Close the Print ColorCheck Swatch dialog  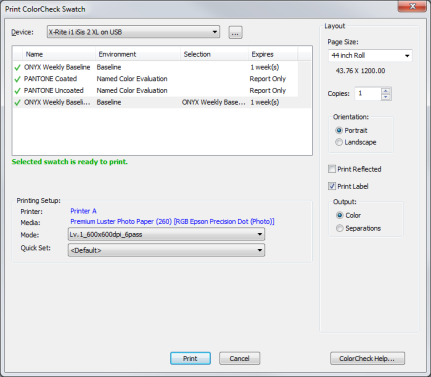click(x=412, y=6)
